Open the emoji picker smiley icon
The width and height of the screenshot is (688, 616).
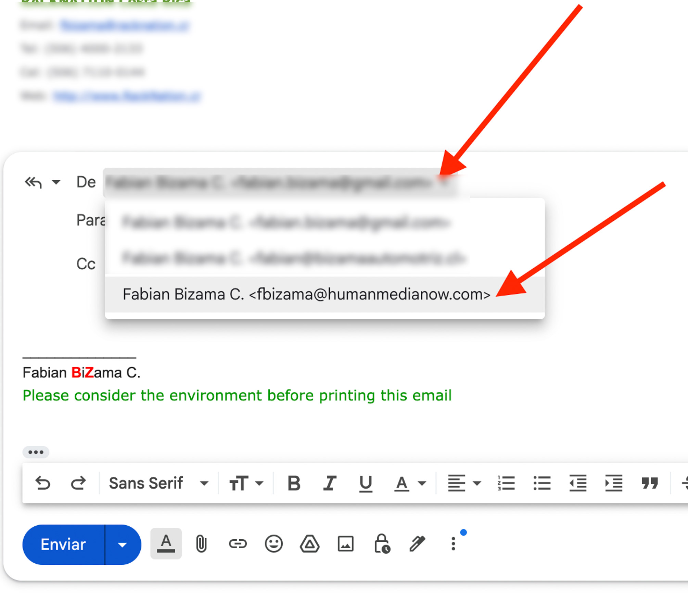coord(273,543)
